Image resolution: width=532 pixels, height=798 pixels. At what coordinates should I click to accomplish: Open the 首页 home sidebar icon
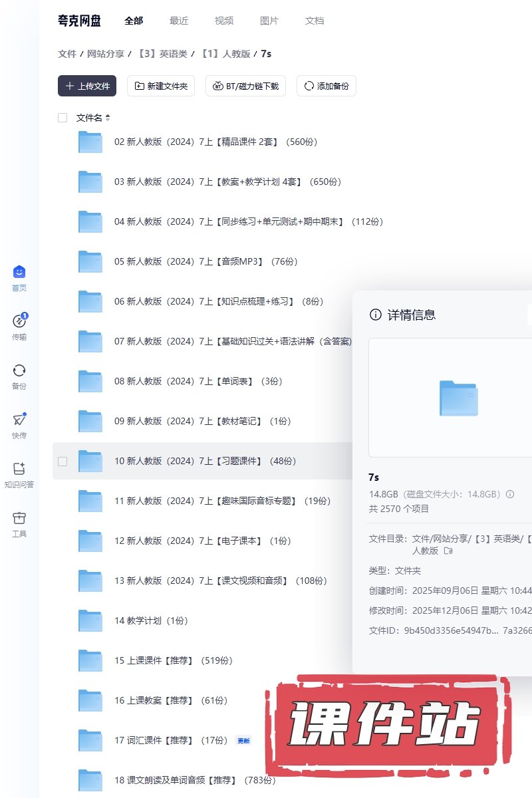coord(19,273)
